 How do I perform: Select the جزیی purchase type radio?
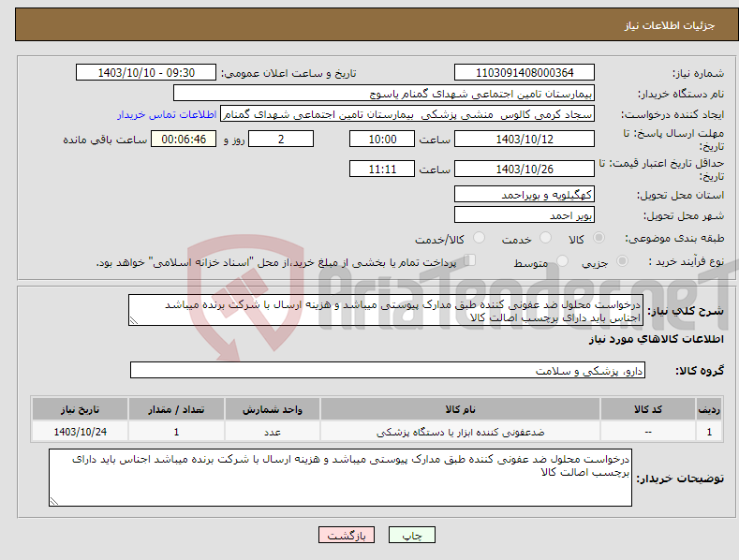(x=622, y=261)
